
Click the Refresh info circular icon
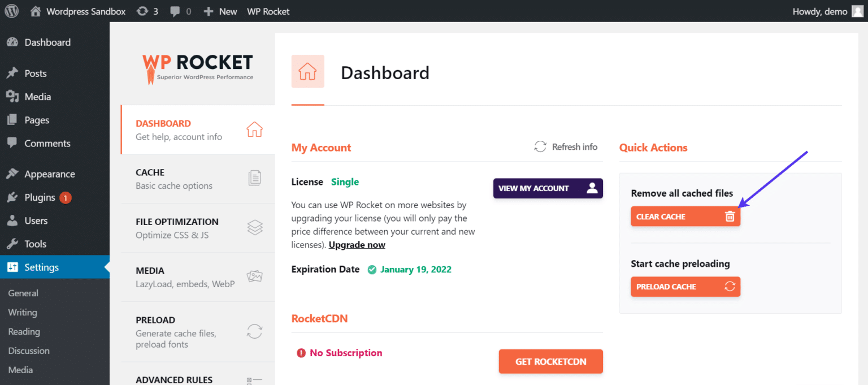click(x=540, y=147)
